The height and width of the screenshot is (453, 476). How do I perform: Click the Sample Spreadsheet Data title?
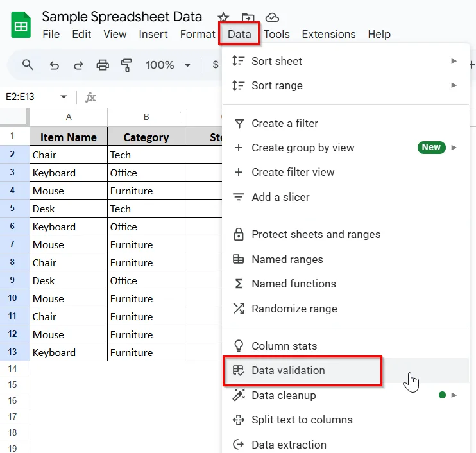(x=122, y=17)
